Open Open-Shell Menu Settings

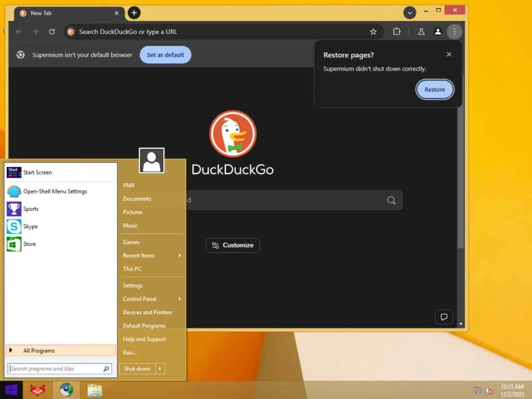coord(61,191)
